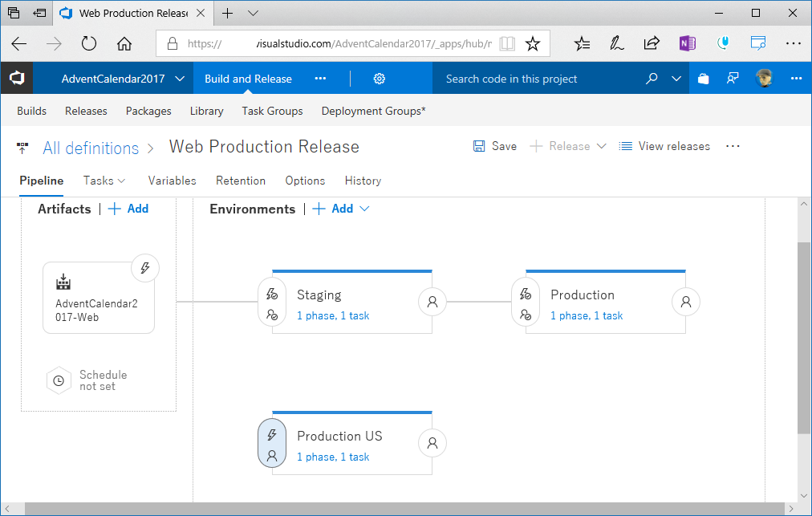
Task: Click browser refresh button
Action: [x=88, y=43]
